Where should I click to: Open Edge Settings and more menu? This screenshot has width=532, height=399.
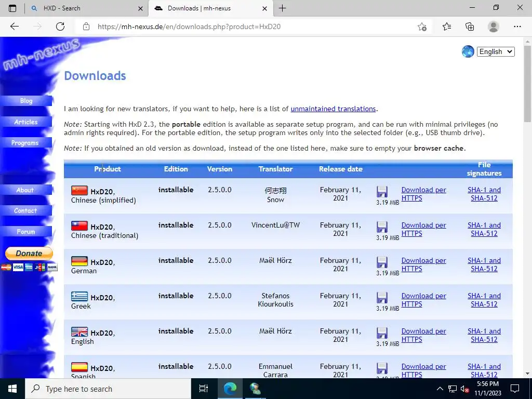pyautogui.click(x=517, y=26)
